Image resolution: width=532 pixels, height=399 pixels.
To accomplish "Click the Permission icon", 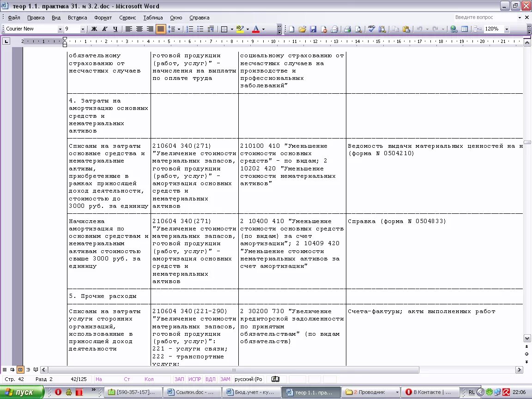I will pyautogui.click(x=324, y=29).
